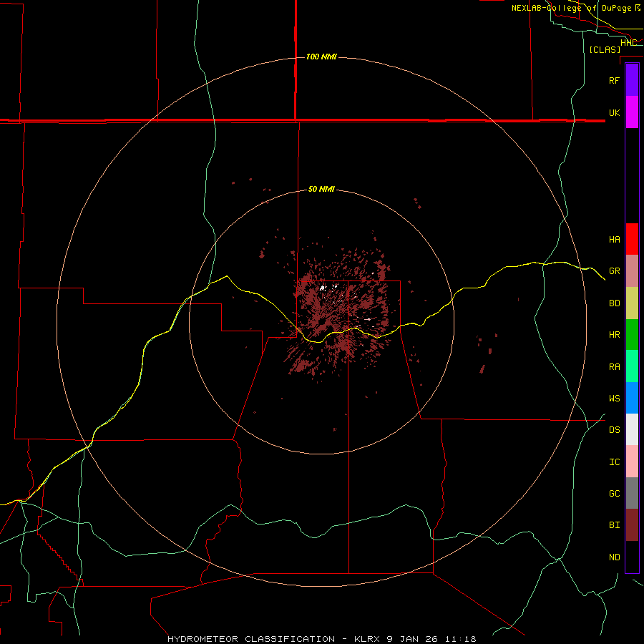644x644 pixels.
Task: Click the NEXLAB-College of DuPage credit text
Action: tap(571, 8)
